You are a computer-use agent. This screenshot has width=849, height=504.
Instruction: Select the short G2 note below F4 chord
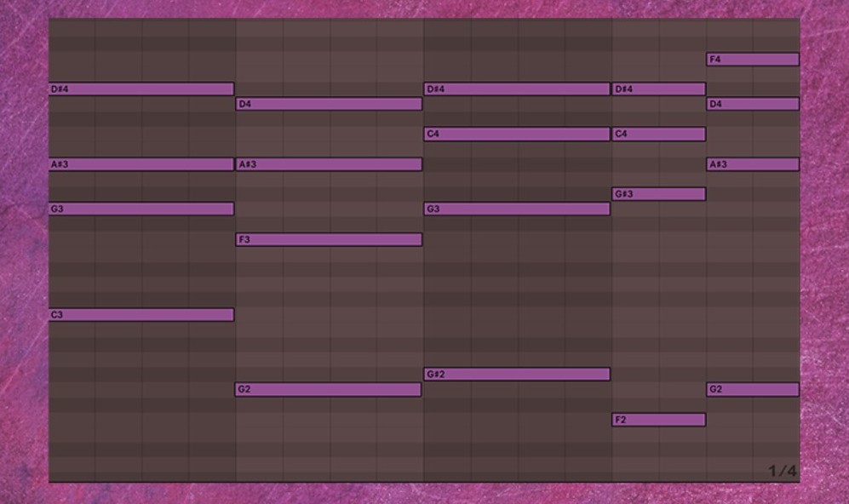(753, 389)
